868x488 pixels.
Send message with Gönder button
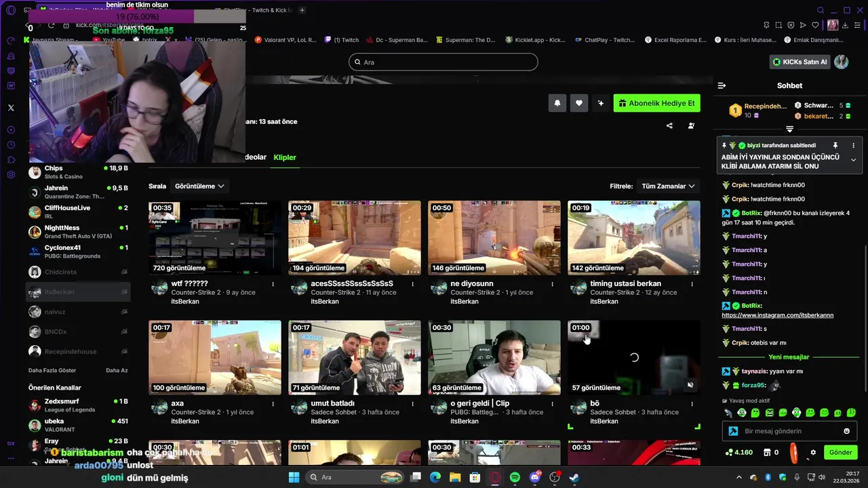pos(840,452)
